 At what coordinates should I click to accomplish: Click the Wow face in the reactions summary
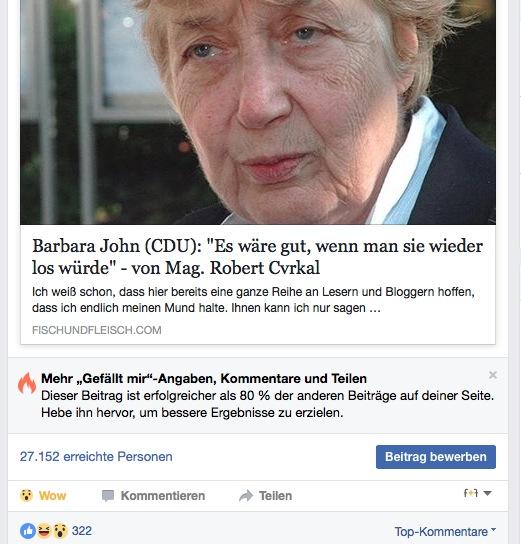pyautogui.click(x=60, y=531)
